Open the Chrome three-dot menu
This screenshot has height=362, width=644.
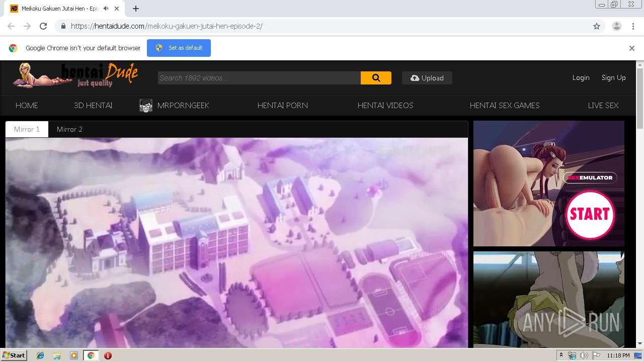tap(633, 26)
